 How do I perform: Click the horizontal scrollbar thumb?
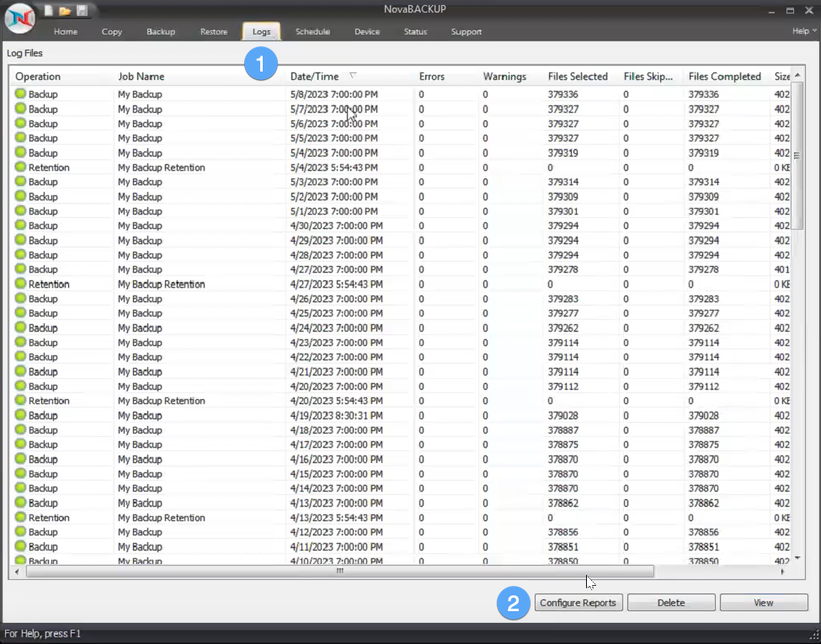[x=340, y=572]
